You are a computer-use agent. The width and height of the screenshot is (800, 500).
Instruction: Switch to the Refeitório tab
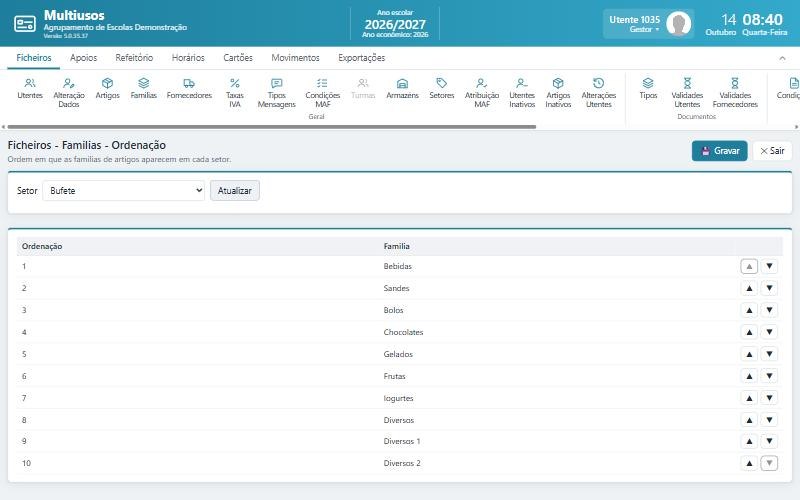point(134,58)
